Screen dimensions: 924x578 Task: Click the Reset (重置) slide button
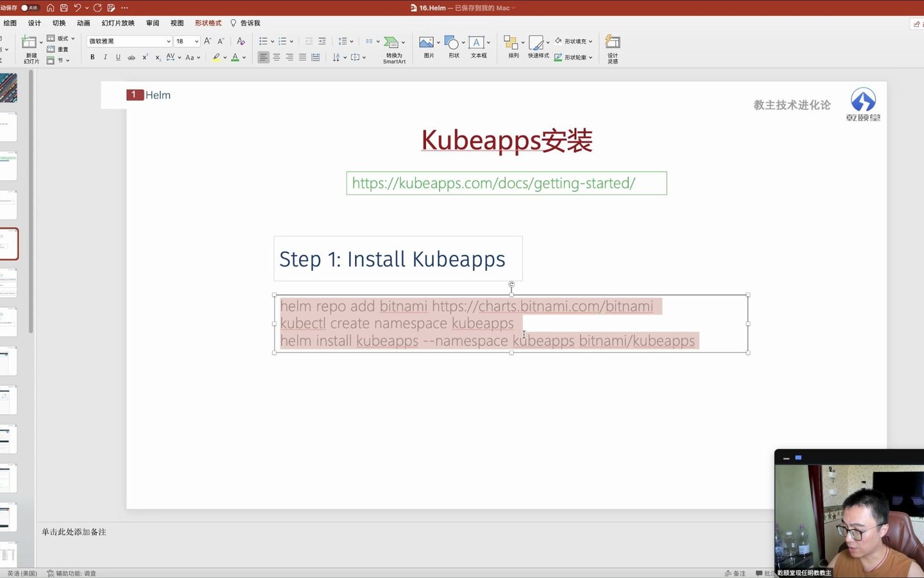click(58, 49)
